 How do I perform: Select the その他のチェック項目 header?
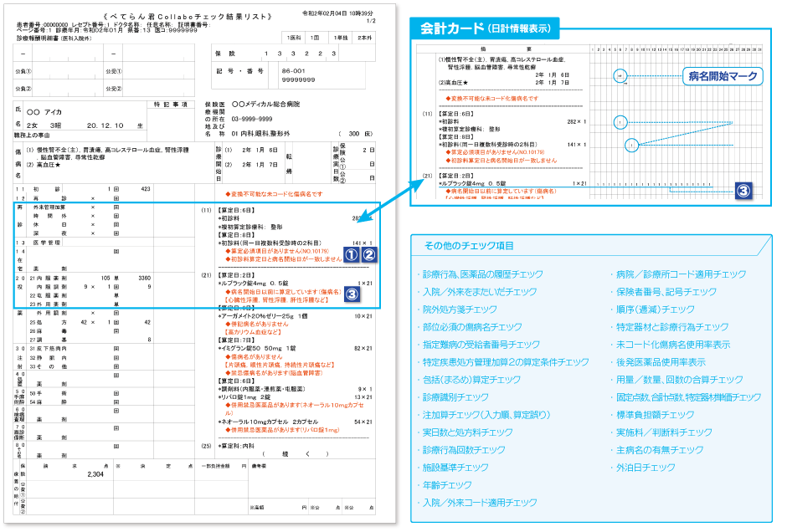point(469,246)
